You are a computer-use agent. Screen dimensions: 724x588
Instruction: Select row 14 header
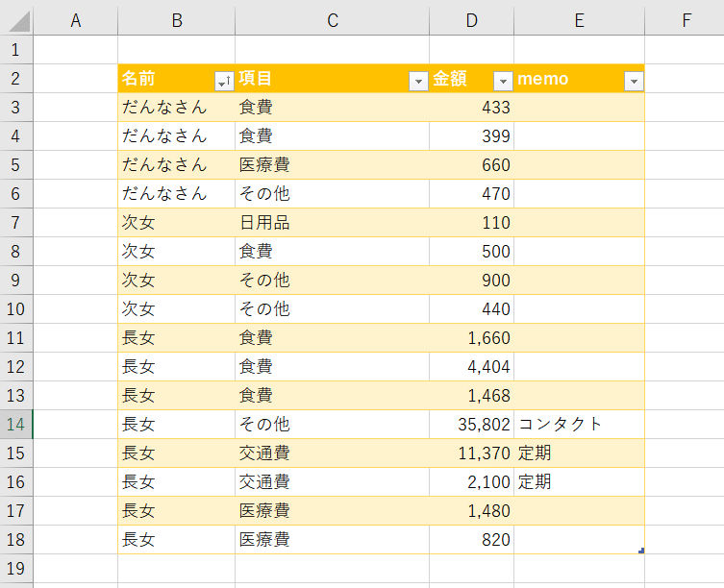pos(16,424)
